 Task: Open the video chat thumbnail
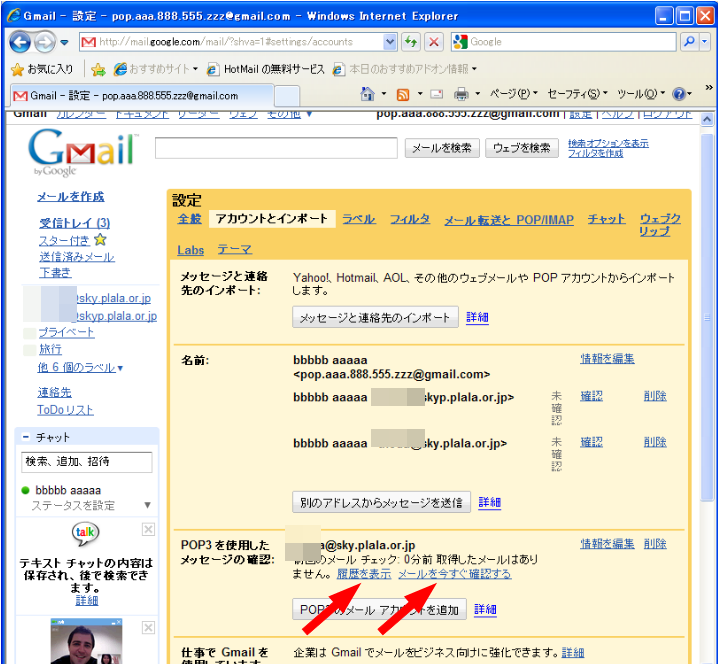(x=87, y=641)
